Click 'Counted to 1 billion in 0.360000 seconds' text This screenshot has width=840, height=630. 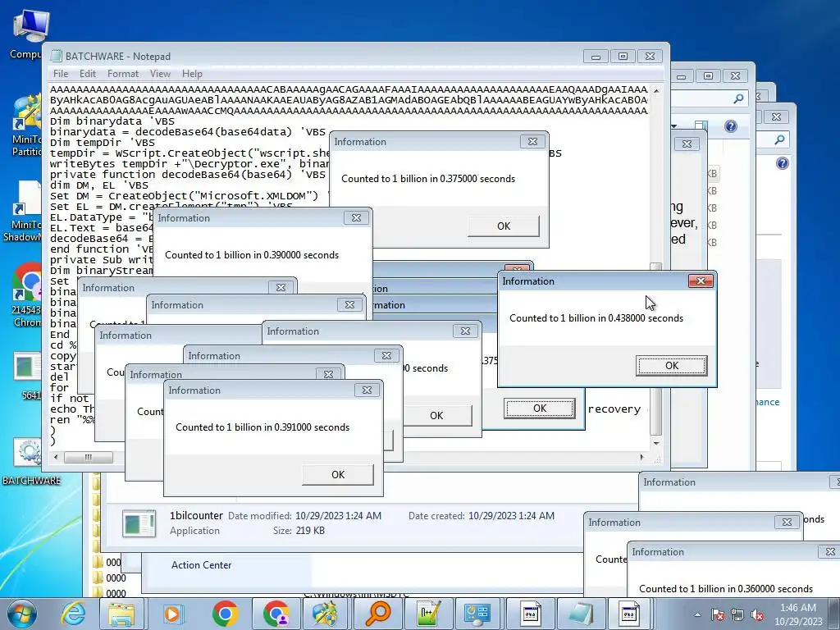726,589
